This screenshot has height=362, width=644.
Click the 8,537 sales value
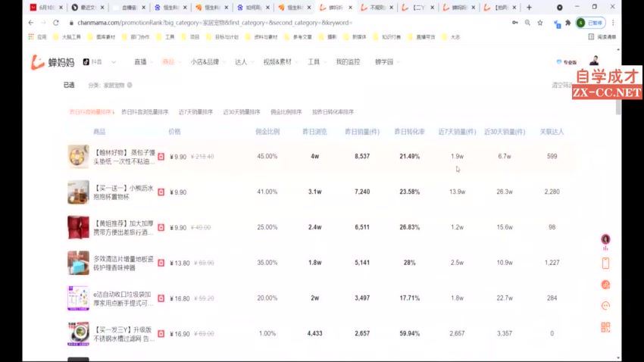(x=362, y=156)
